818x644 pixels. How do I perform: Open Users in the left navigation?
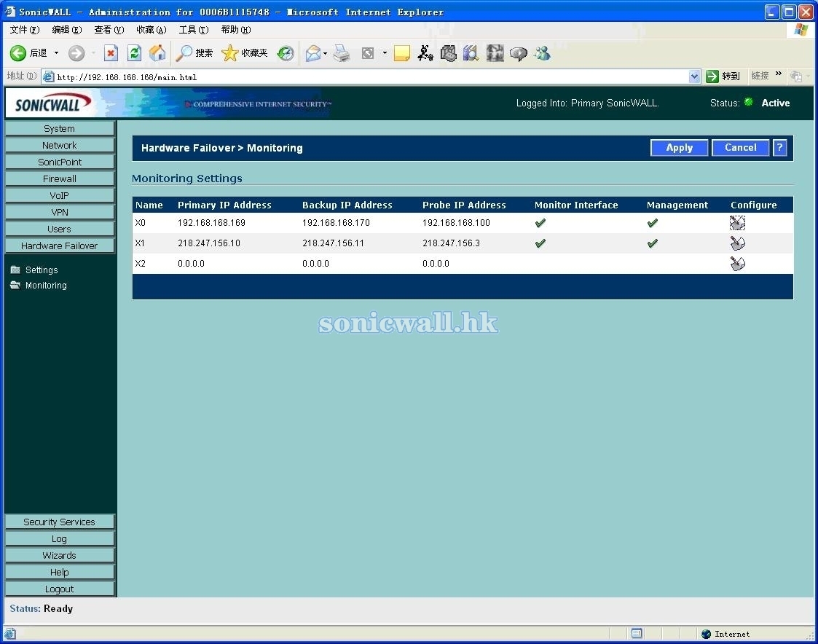[60, 229]
